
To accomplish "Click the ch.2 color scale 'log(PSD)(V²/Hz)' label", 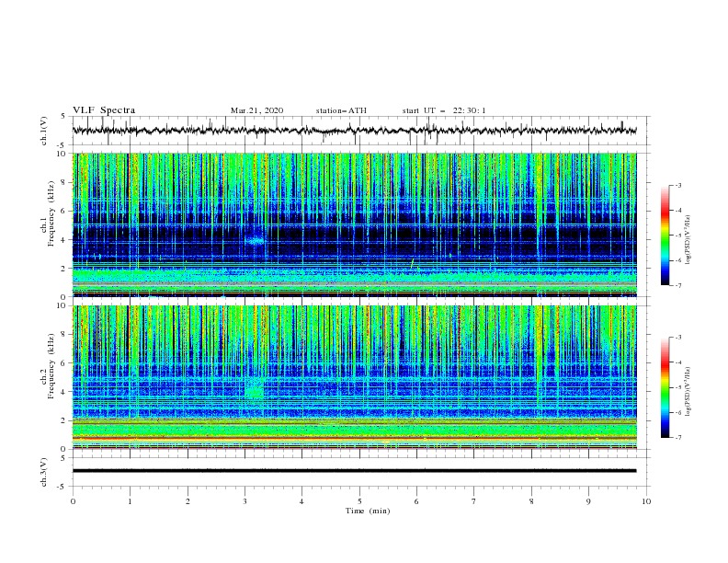I will [688, 392].
